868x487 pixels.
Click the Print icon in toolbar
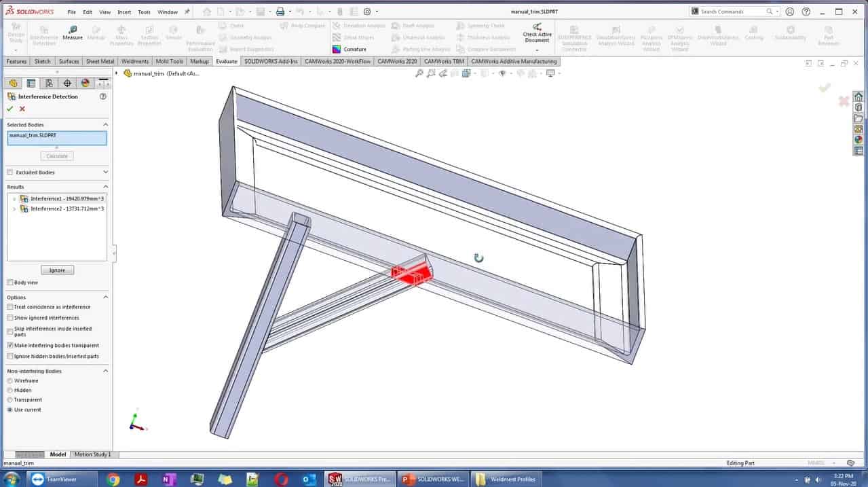point(280,12)
